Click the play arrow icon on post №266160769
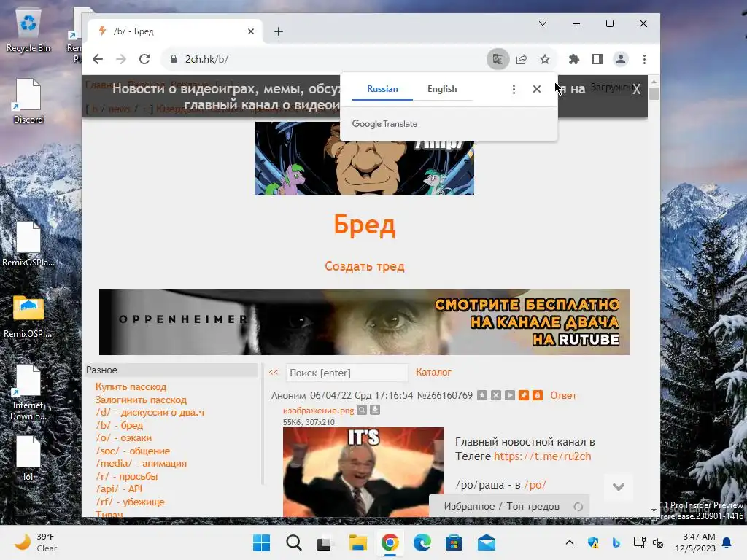The width and height of the screenshot is (747, 560). tap(510, 395)
